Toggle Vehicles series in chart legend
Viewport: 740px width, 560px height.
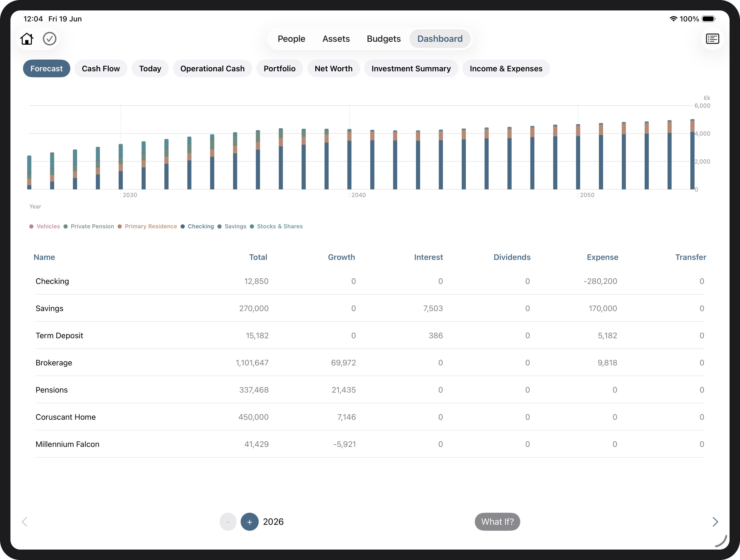coord(45,226)
